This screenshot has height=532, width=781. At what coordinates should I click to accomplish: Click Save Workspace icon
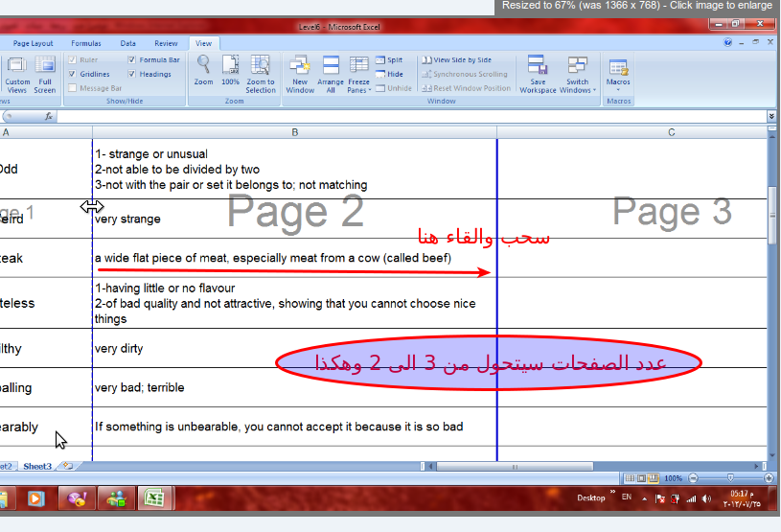coord(538,74)
